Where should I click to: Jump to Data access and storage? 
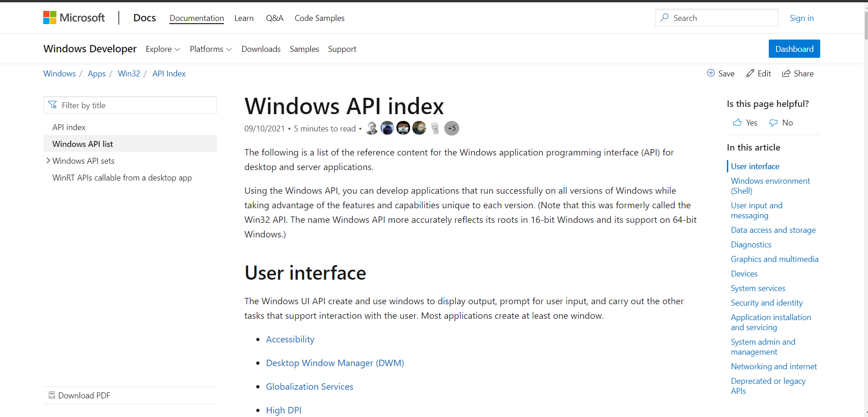tap(773, 230)
